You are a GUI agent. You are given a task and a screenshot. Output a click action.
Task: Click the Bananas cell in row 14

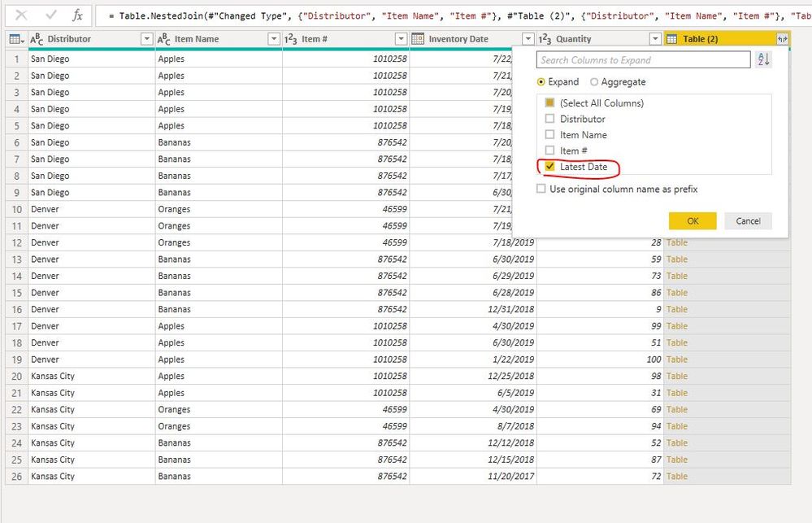click(x=219, y=276)
